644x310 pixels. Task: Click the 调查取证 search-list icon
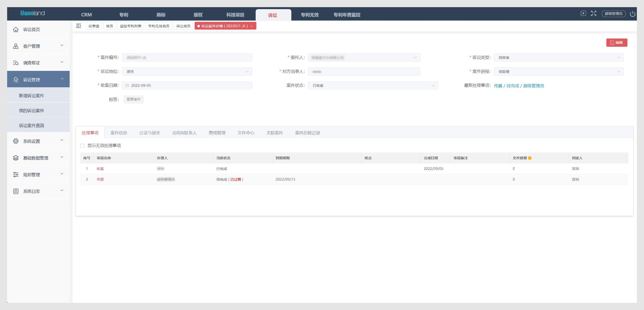pos(16,63)
